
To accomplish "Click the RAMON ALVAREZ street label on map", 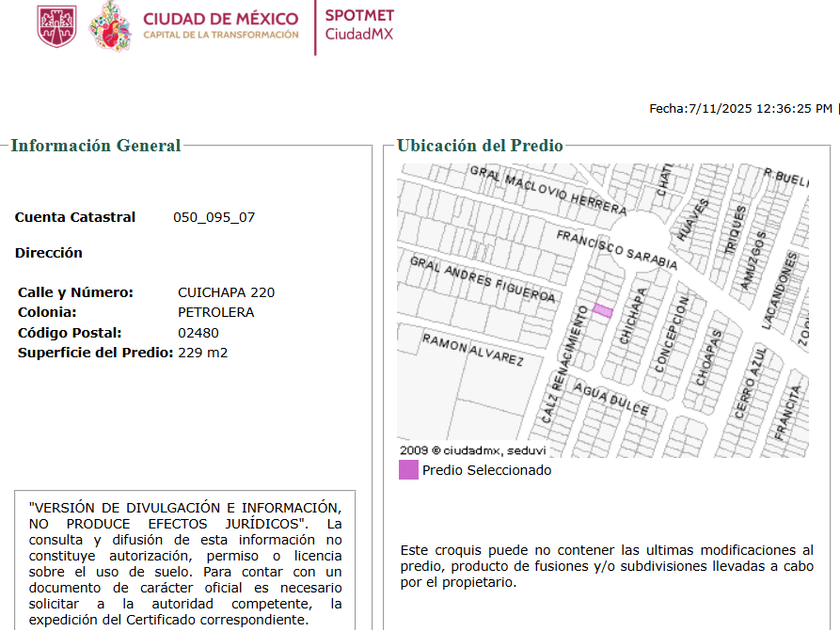I will 473,350.
